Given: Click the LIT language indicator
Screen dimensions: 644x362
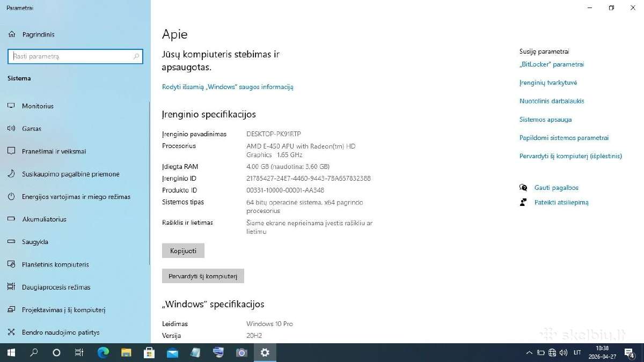Looking at the screenshot, I should click(577, 352).
